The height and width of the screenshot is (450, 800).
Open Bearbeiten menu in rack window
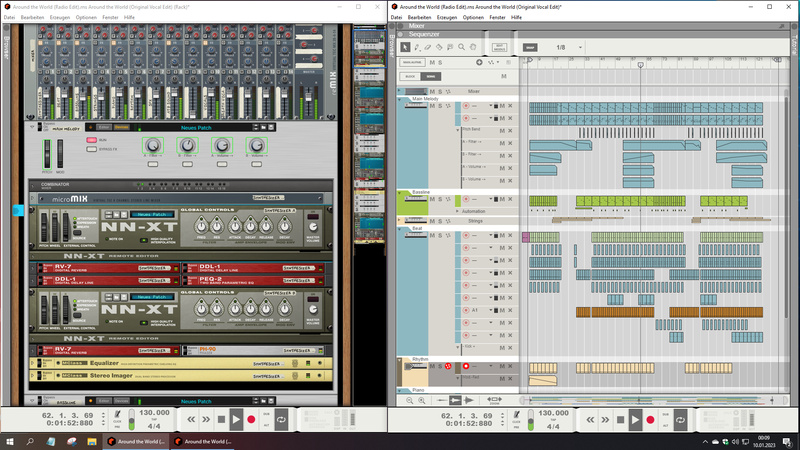pos(32,17)
